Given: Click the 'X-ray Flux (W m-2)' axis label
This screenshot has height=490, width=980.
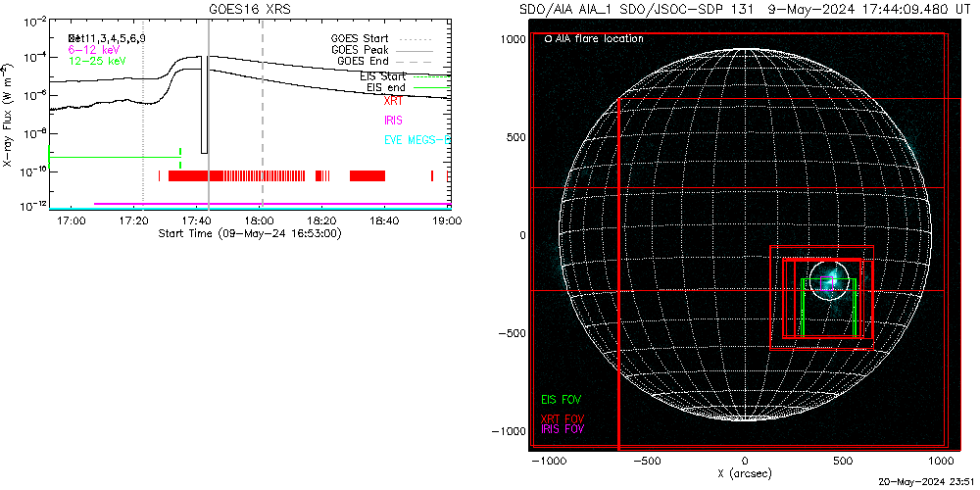Looking at the screenshot, I should 8,114.
